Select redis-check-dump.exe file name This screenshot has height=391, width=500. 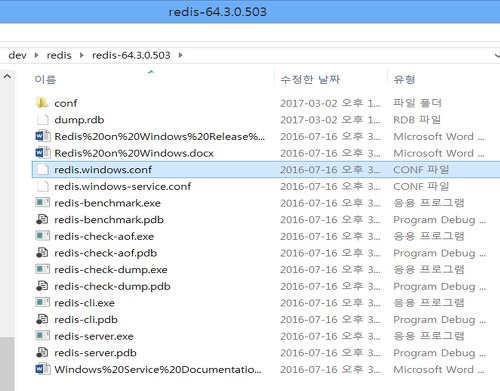click(111, 270)
